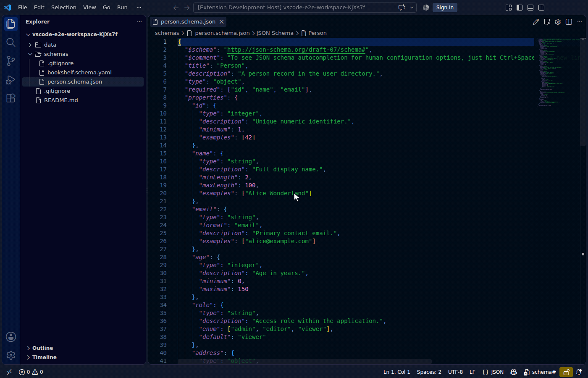Open the Search view in the activity bar
This screenshot has height=378, width=588.
pos(11,42)
